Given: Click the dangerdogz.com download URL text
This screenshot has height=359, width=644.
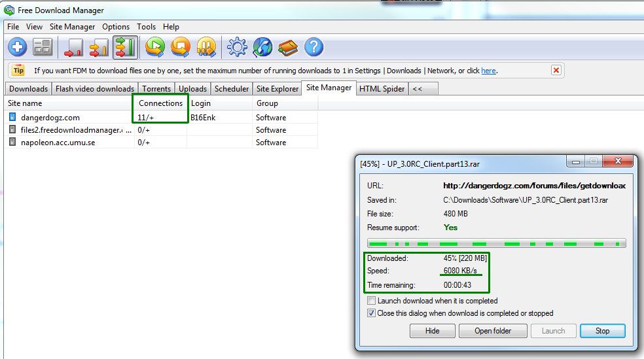Looking at the screenshot, I should [534, 186].
